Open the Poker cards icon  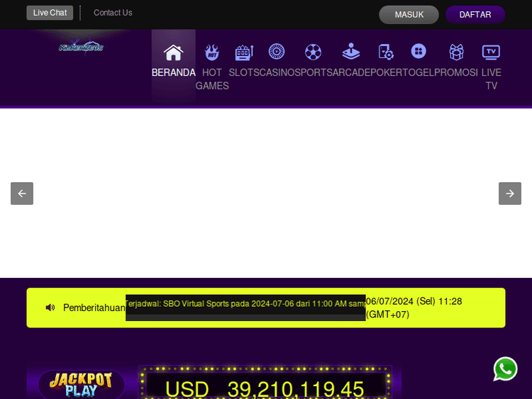[x=386, y=52]
